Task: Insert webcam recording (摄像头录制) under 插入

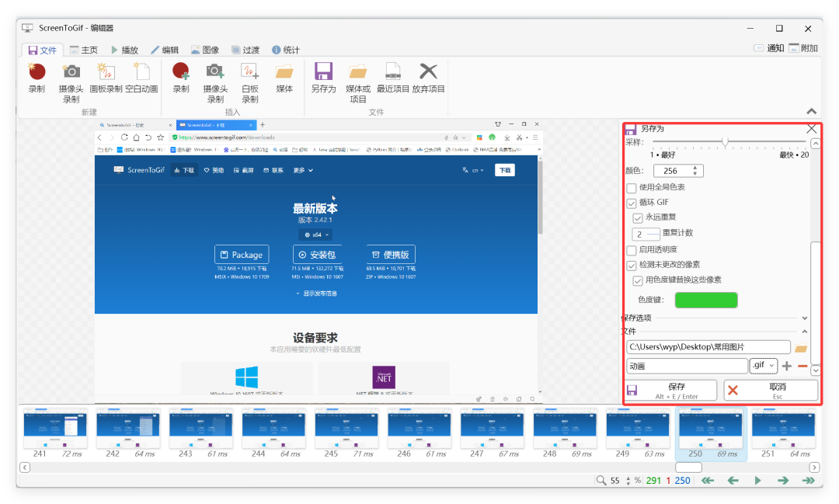Action: [x=216, y=83]
